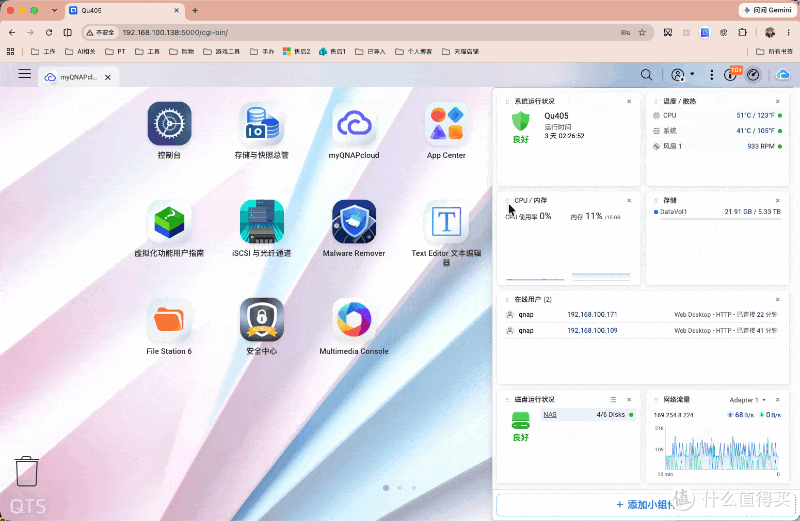
Task: Open the PT bookmarks folder
Action: pyautogui.click(x=115, y=52)
